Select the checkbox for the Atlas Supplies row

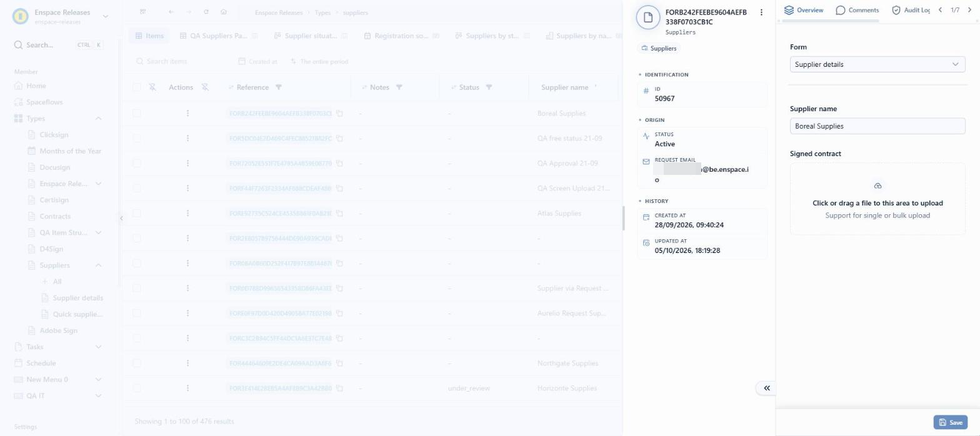click(x=137, y=214)
